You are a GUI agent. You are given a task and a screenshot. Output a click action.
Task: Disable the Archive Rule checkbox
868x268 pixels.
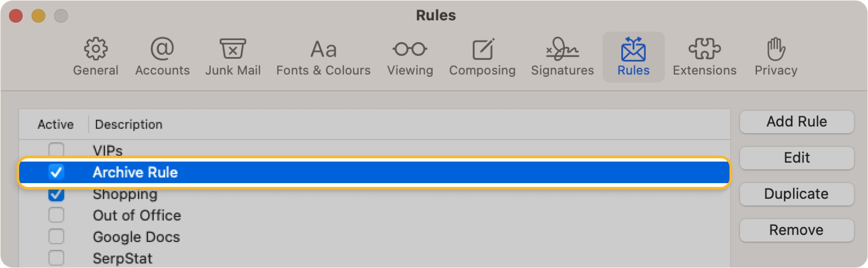56,172
